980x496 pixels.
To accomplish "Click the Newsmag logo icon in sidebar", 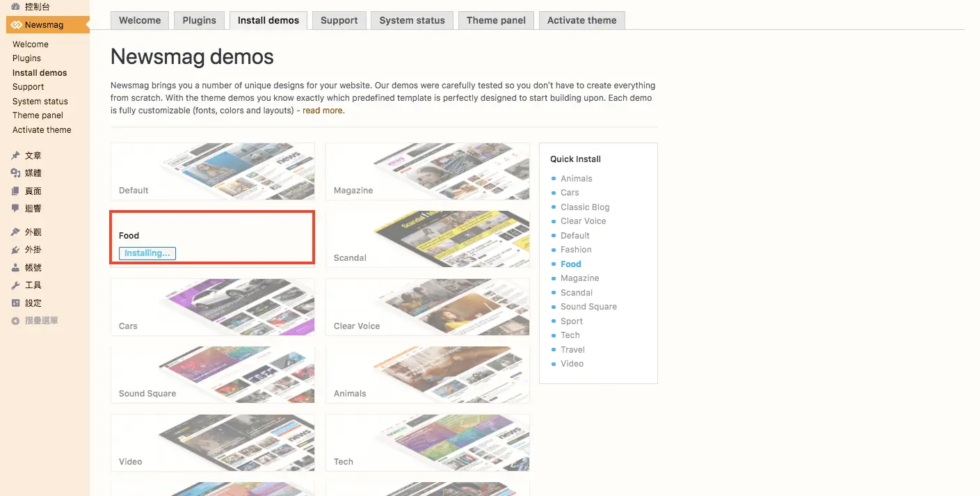I will (17, 25).
